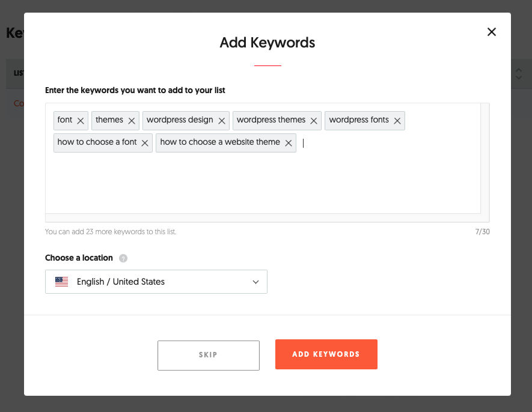This screenshot has height=412, width=532.
Task: Select the 'wordpress design' keyword chip
Action: pos(180,120)
